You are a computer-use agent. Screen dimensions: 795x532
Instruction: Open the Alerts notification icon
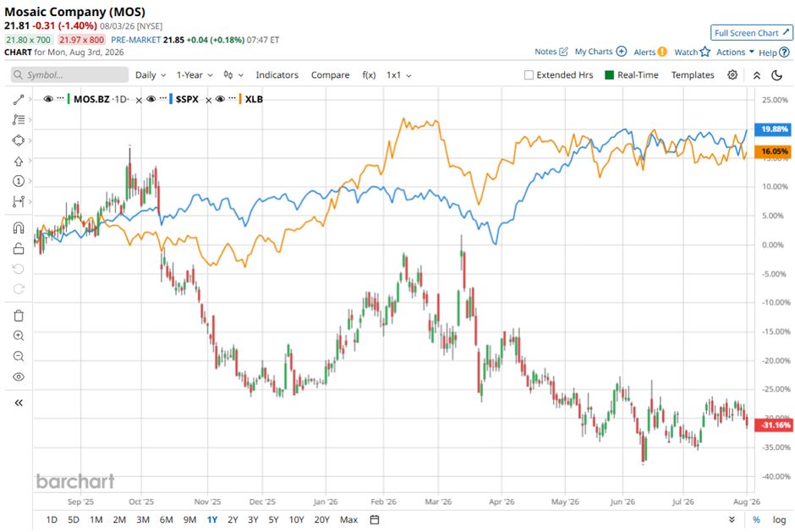point(662,52)
